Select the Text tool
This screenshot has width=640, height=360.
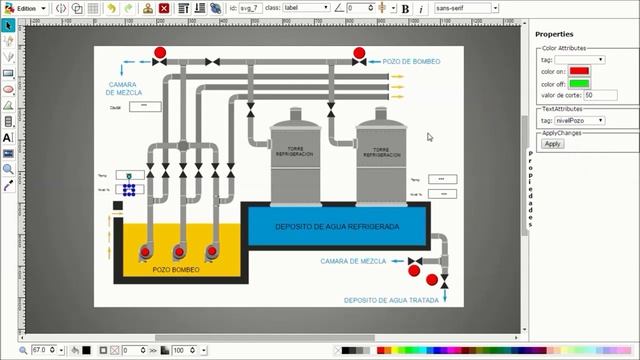[x=8, y=138]
